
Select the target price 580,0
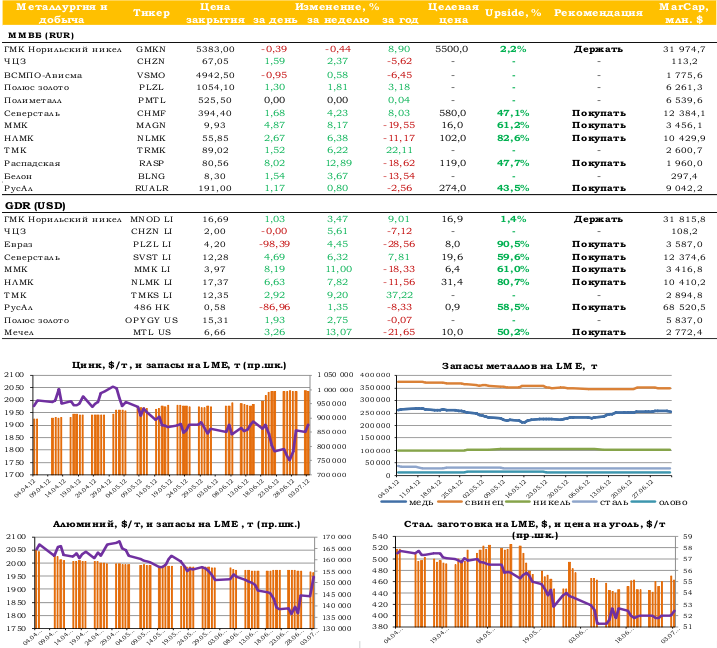click(x=453, y=113)
